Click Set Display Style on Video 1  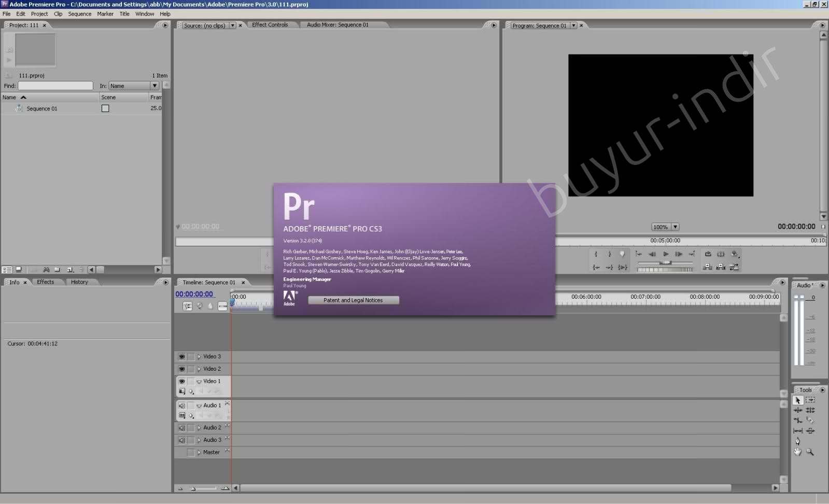click(x=182, y=391)
